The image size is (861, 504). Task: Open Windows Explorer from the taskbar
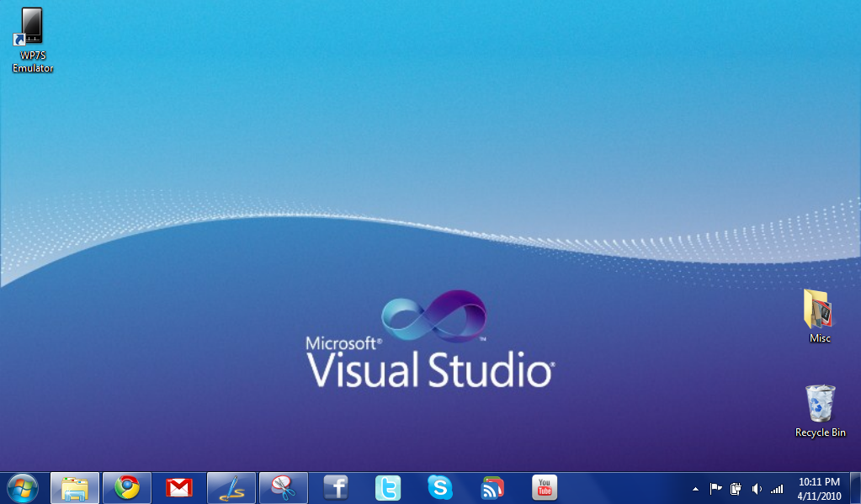pos(75,487)
